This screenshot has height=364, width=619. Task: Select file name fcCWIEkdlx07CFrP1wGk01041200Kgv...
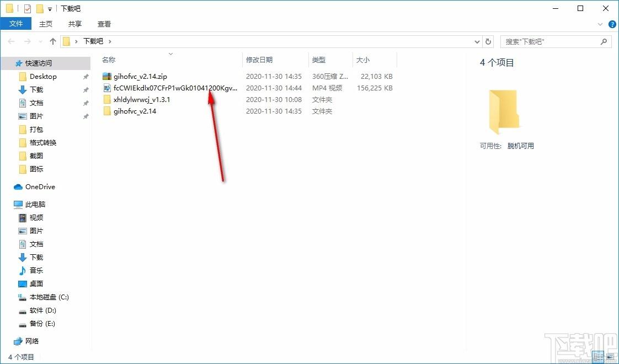click(x=175, y=88)
